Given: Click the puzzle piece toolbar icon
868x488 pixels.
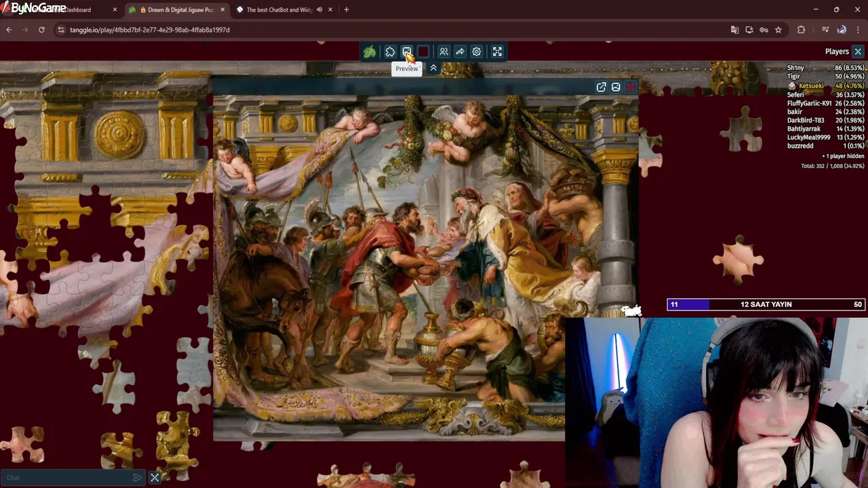Looking at the screenshot, I should pos(390,52).
